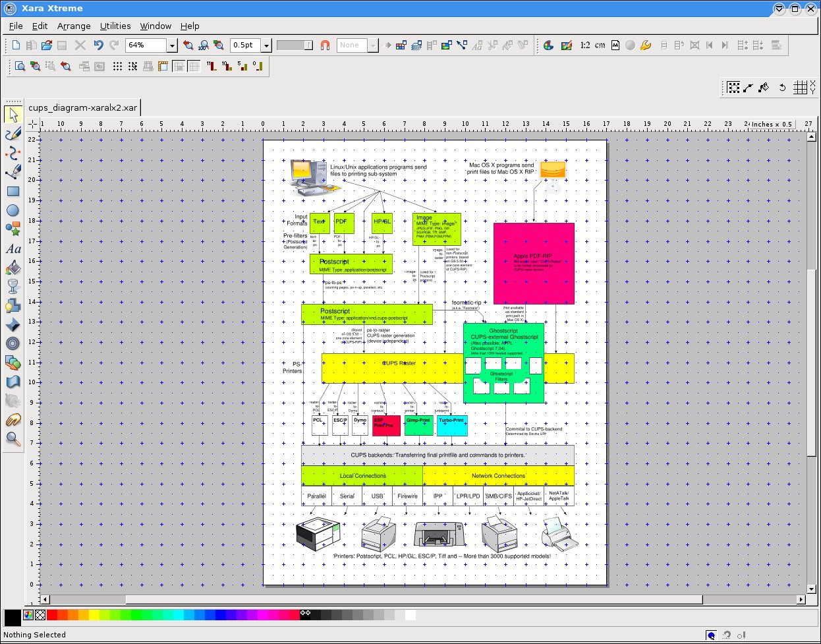The width and height of the screenshot is (821, 644).
Task: Click the current colour black indicator
Action: [13, 618]
